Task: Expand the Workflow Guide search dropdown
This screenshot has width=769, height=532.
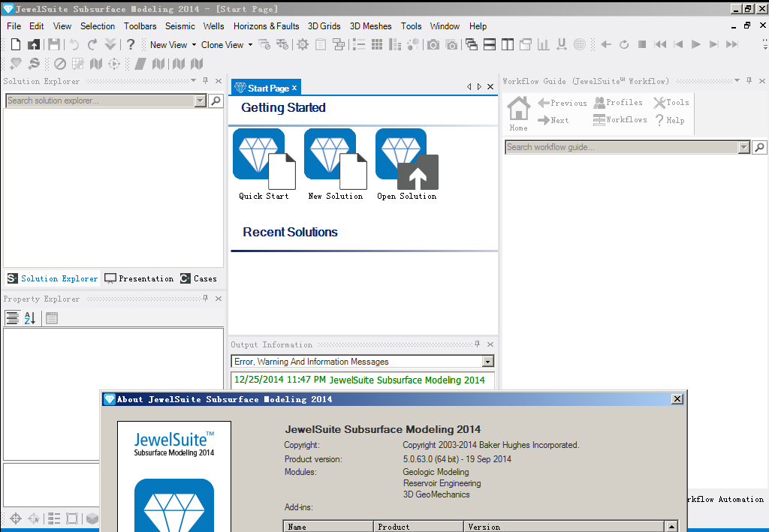Action: [x=744, y=147]
